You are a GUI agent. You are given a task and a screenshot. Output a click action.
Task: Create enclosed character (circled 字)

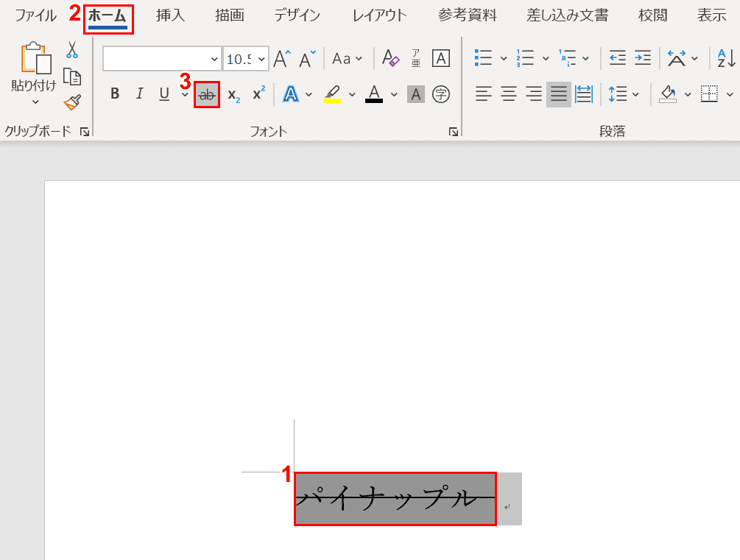pos(441,94)
